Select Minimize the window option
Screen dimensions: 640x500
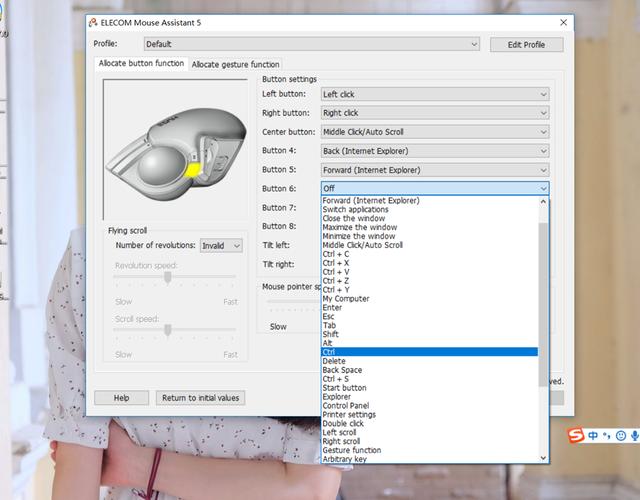click(430, 236)
